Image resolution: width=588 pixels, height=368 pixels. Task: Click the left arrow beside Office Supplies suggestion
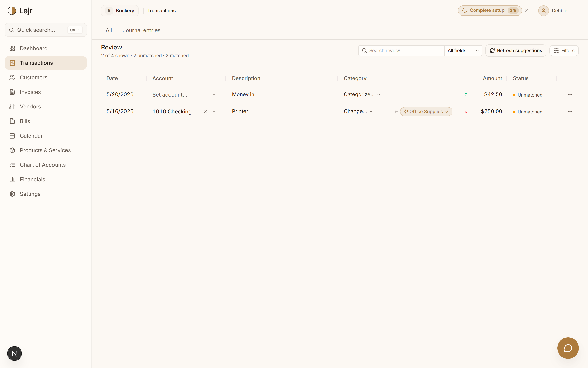click(x=396, y=112)
